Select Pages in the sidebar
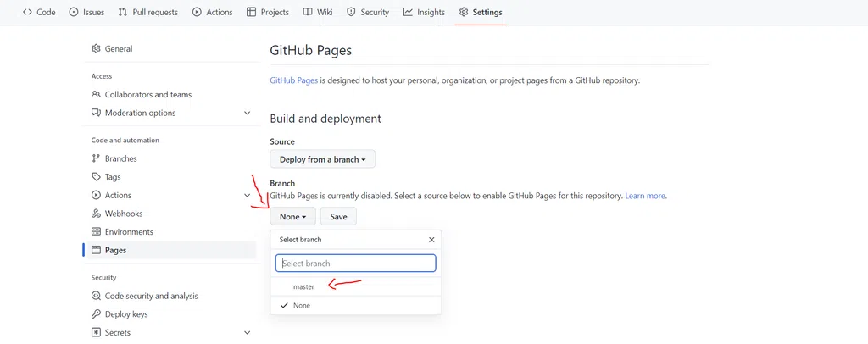868x344 pixels. [171, 250]
